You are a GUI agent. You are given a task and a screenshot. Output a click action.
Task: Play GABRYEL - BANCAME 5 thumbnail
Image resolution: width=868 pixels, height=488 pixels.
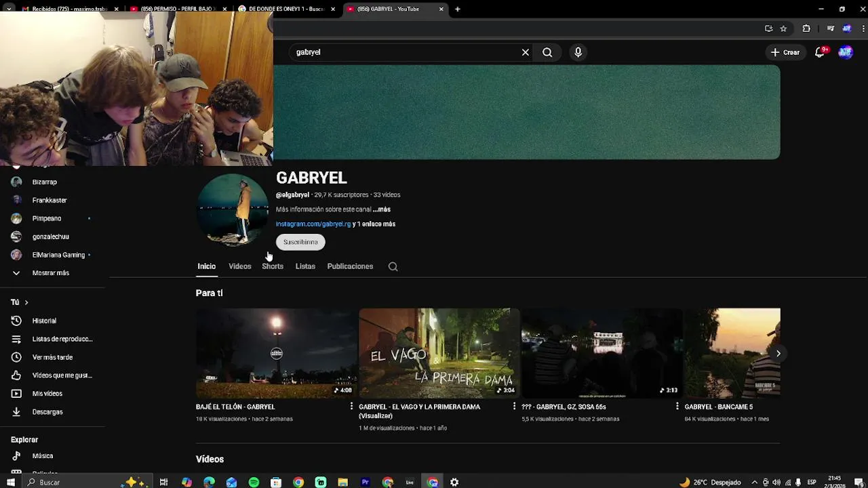(x=732, y=353)
